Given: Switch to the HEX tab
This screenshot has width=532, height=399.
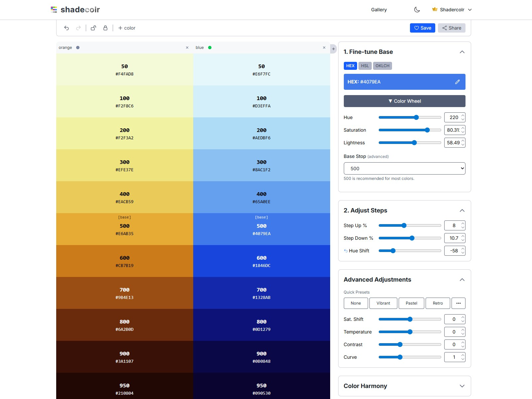Looking at the screenshot, I should pyautogui.click(x=350, y=66).
